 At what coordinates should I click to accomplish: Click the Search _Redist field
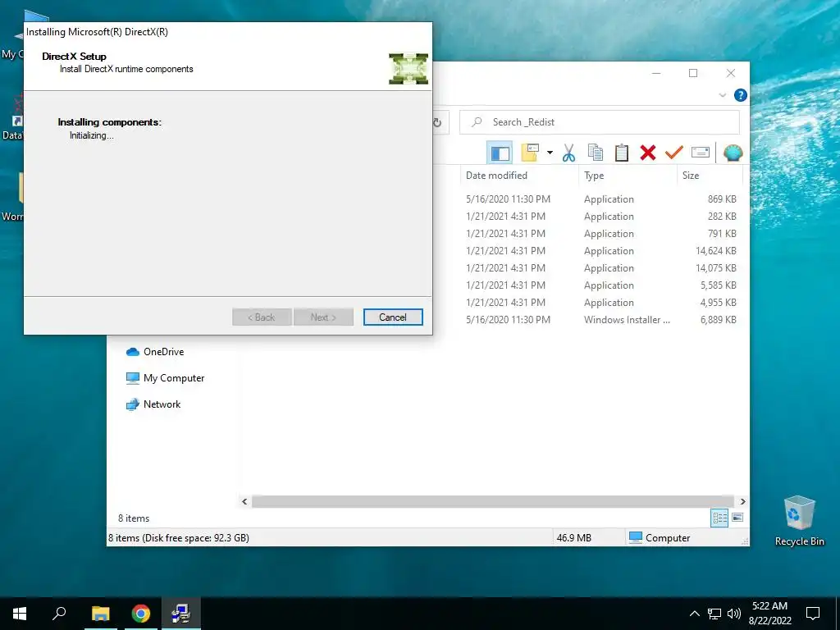(600, 122)
